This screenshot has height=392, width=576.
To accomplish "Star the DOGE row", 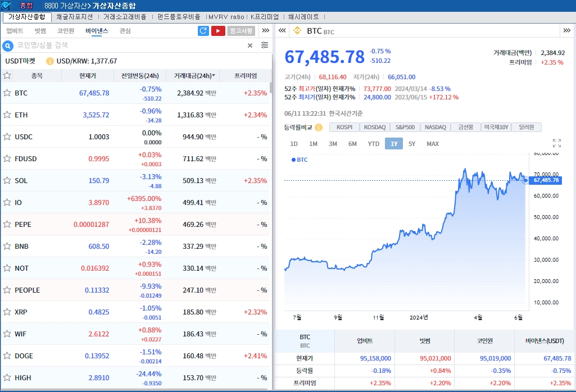I will [7, 355].
